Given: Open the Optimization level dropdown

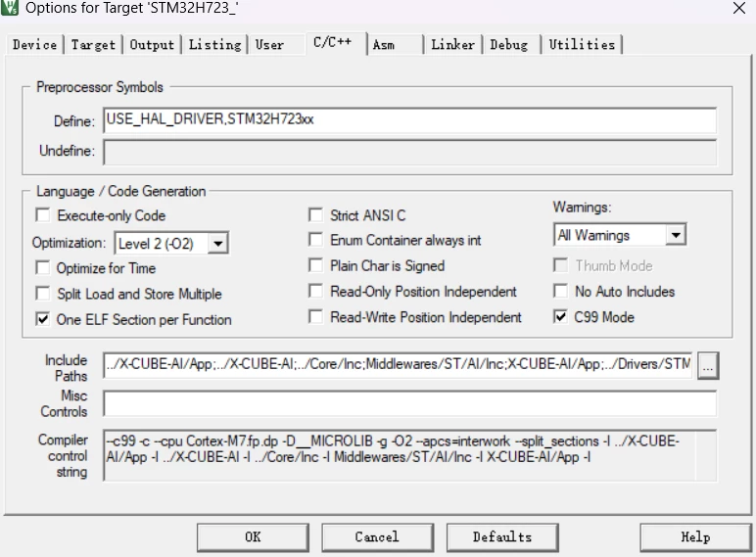Looking at the screenshot, I should click(x=218, y=244).
